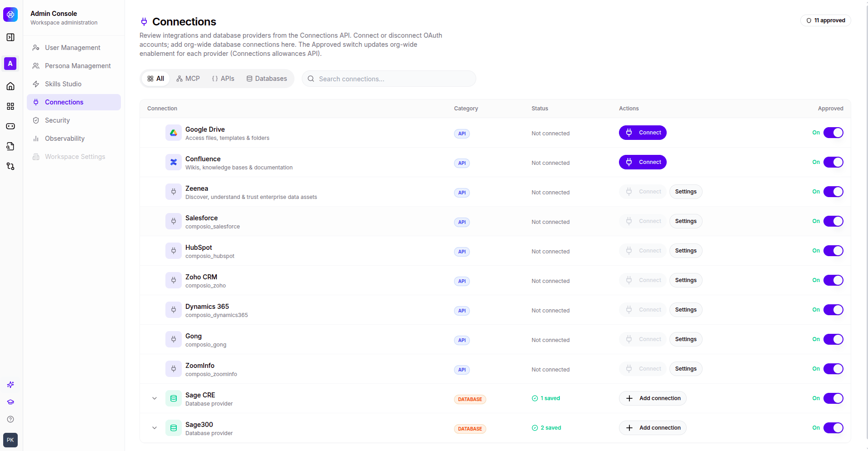Click the 11 approved badge
This screenshot has width=868, height=451.
click(x=826, y=20)
